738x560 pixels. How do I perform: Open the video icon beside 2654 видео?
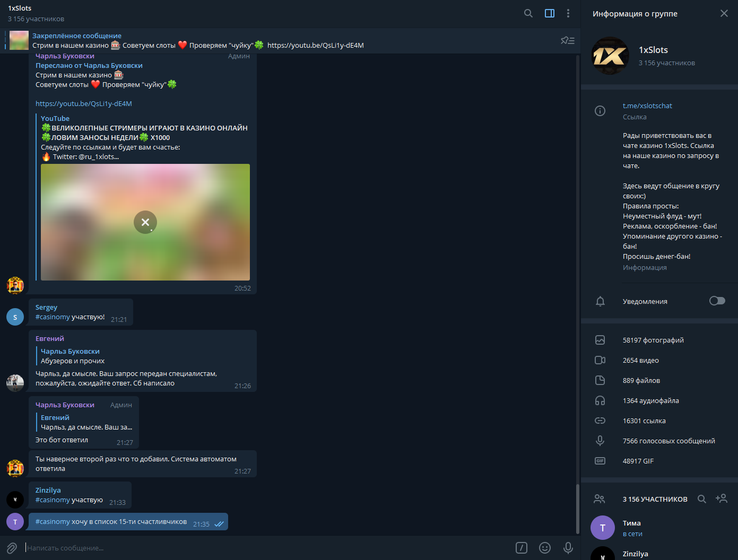point(600,360)
